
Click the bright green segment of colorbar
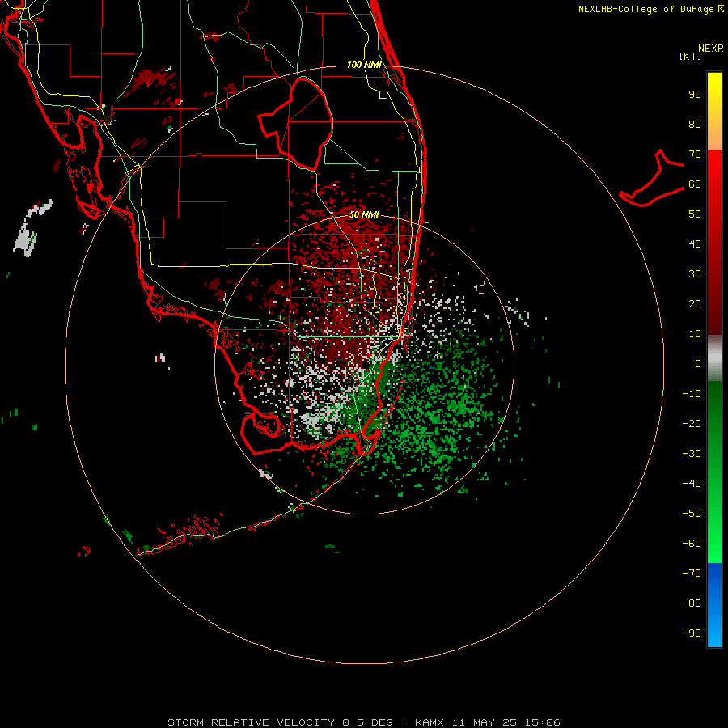(x=714, y=534)
